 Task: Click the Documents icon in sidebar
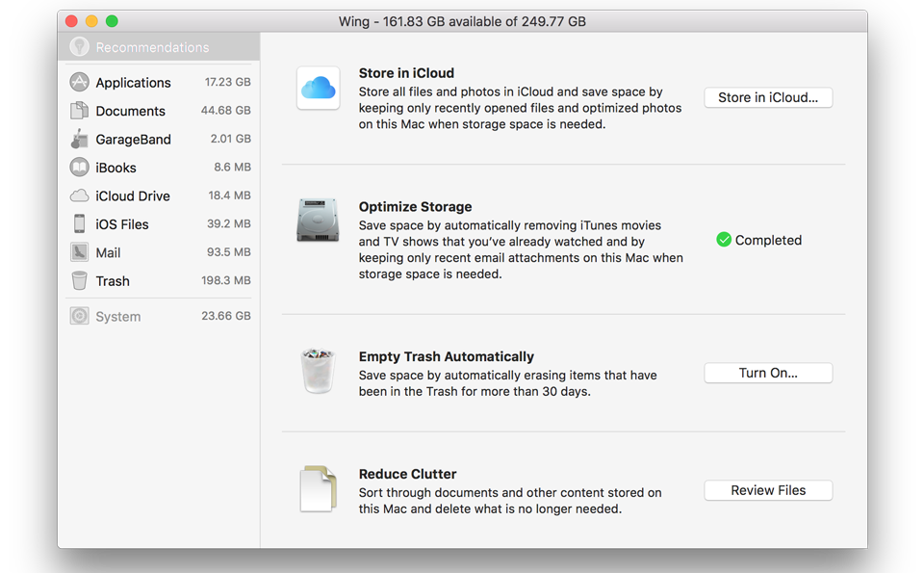coord(79,111)
